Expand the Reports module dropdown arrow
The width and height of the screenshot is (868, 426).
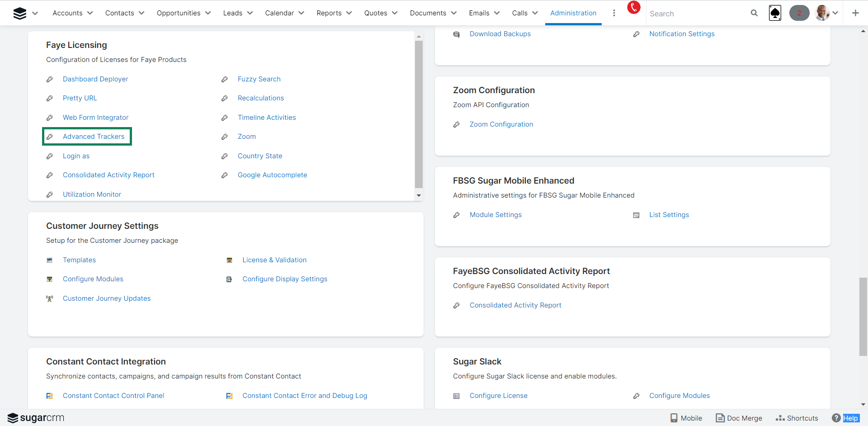tap(349, 13)
